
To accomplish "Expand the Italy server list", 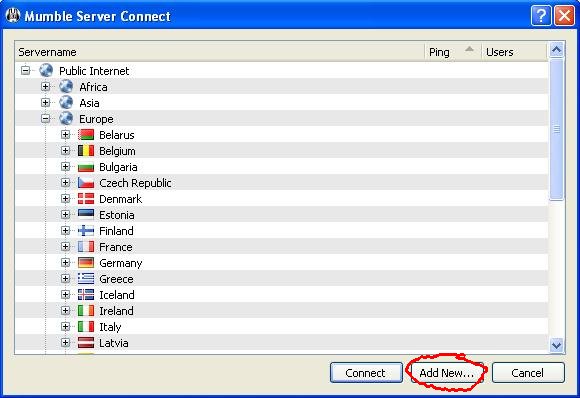I will [65, 327].
